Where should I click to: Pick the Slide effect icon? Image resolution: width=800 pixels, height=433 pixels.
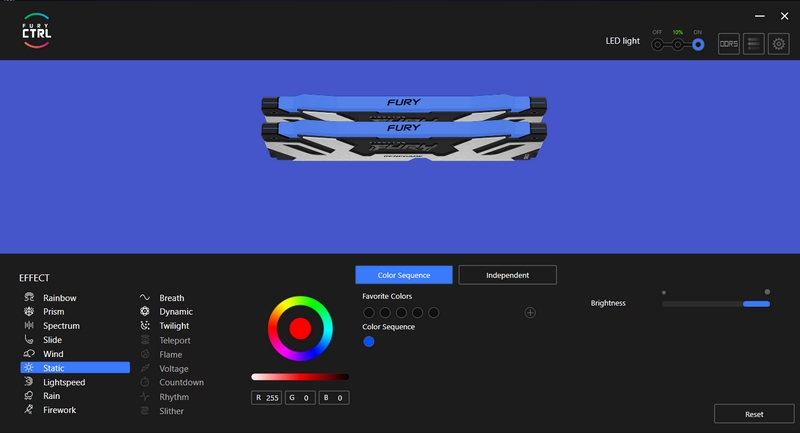(29, 340)
